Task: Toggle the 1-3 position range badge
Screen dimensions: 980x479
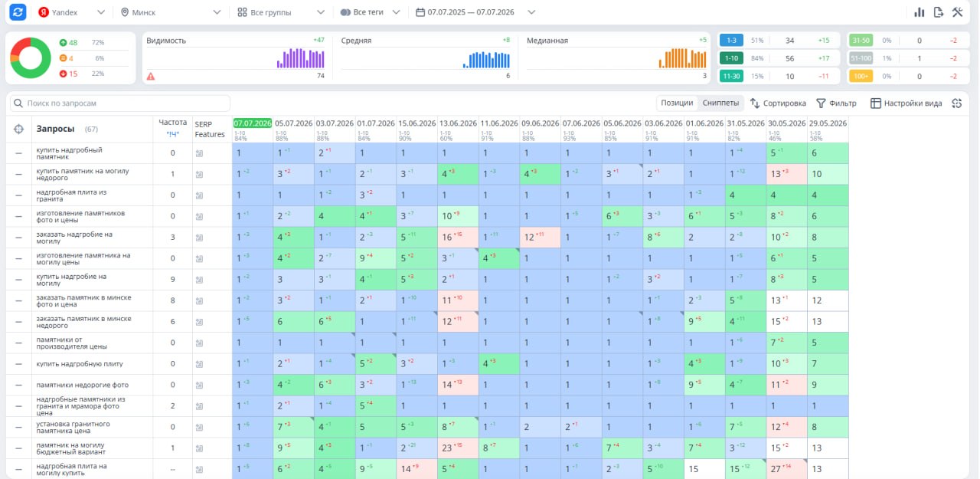Action: point(730,40)
